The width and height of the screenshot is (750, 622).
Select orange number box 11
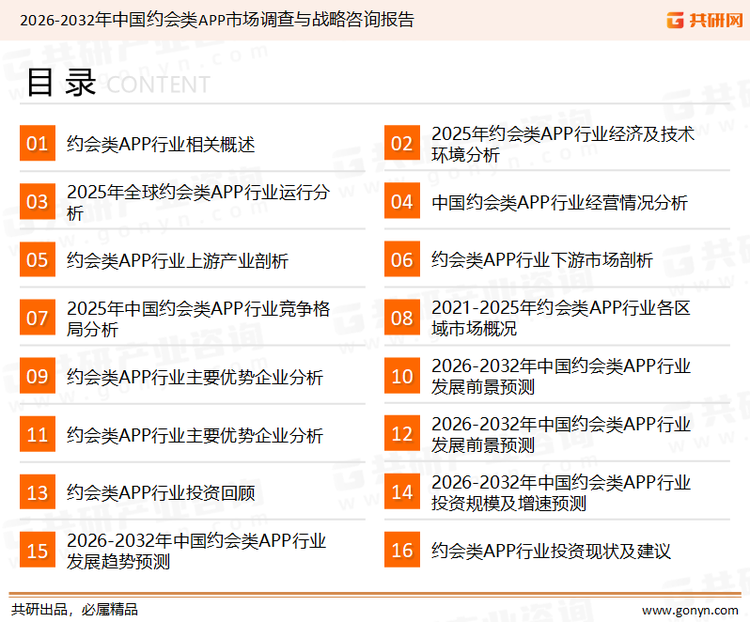point(37,434)
